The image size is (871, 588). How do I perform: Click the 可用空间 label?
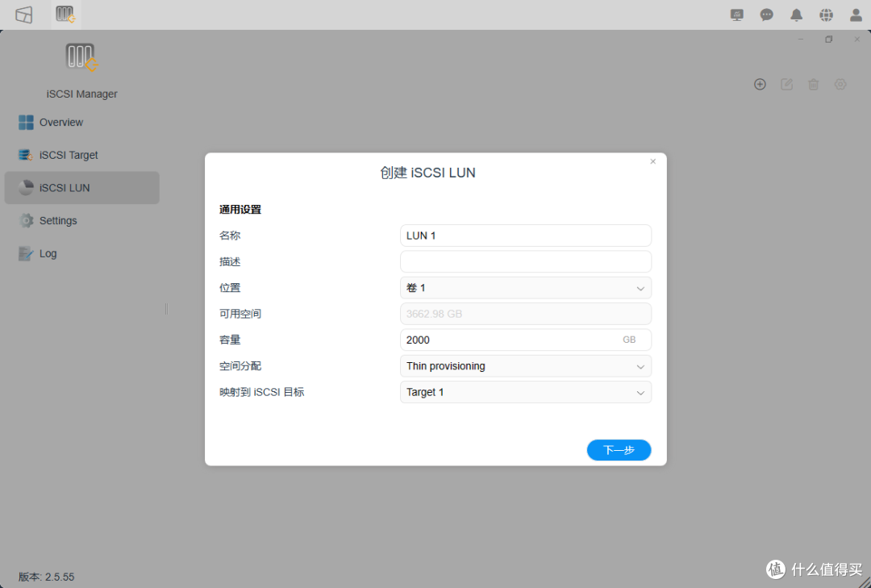(x=240, y=314)
